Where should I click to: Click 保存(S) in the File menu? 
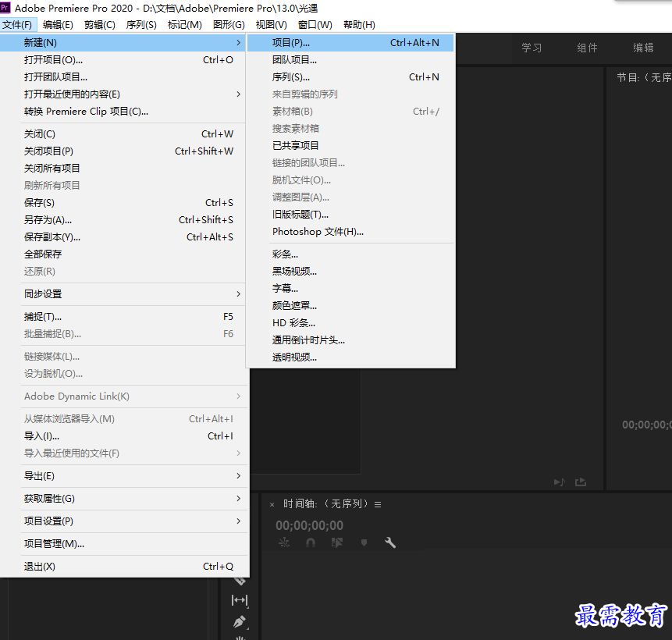click(123, 203)
